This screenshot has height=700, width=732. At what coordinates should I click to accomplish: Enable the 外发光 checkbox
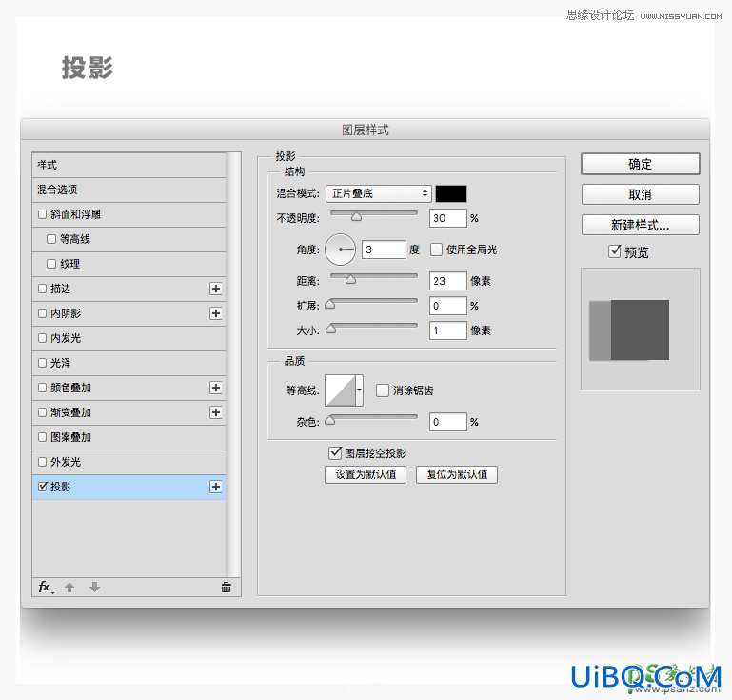click(43, 462)
